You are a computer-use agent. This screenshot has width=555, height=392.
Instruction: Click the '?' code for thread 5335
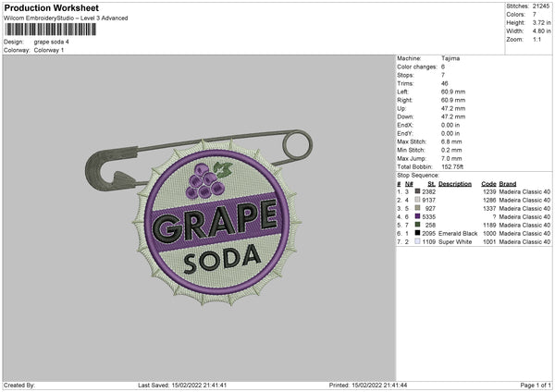pyautogui.click(x=494, y=217)
